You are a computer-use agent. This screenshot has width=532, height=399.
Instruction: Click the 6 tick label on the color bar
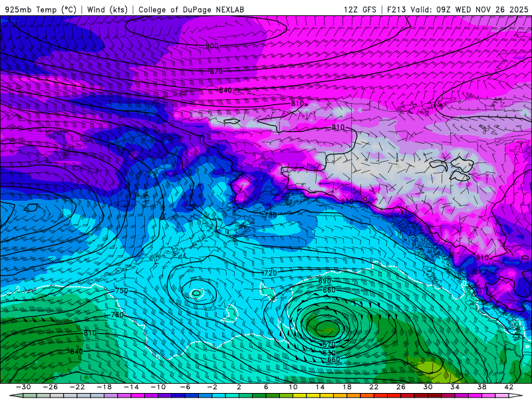[266, 387]
